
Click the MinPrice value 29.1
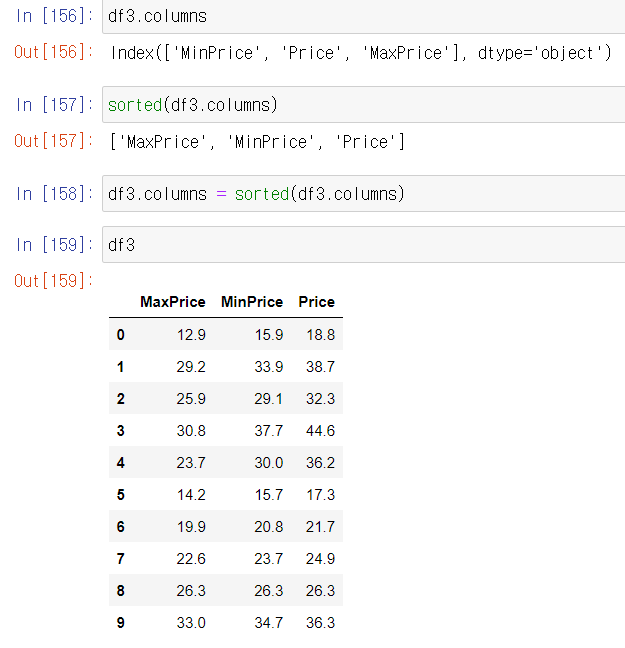269,399
